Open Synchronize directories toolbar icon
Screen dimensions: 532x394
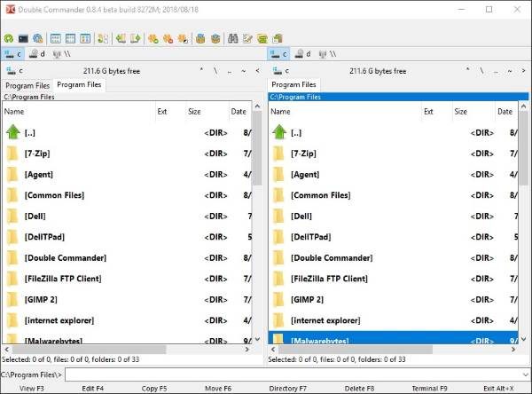coord(262,38)
